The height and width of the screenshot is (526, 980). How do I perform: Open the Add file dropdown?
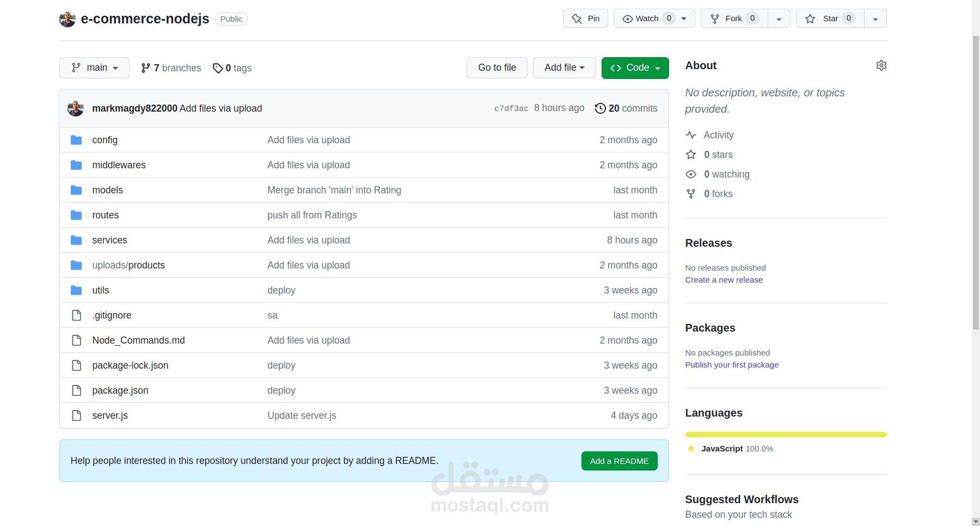point(565,68)
